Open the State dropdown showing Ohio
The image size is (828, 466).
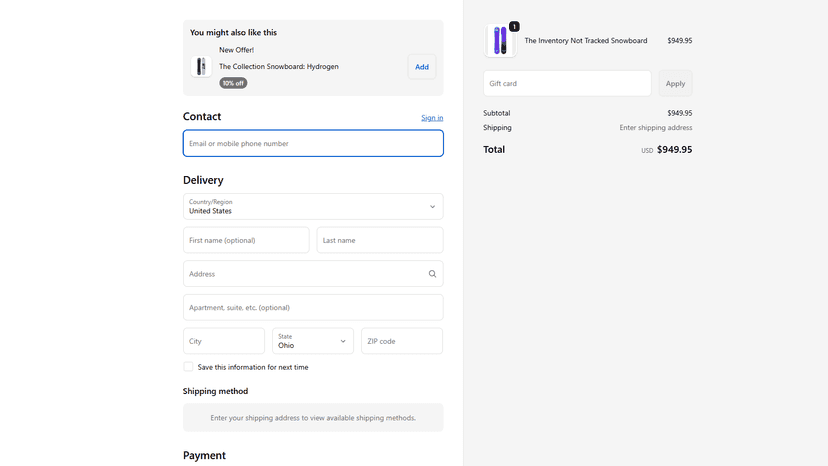click(313, 341)
